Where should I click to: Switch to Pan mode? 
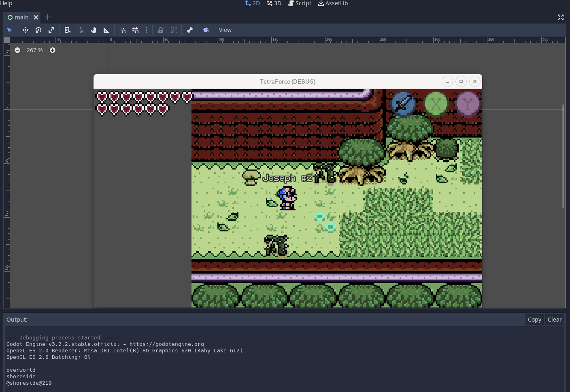click(94, 30)
